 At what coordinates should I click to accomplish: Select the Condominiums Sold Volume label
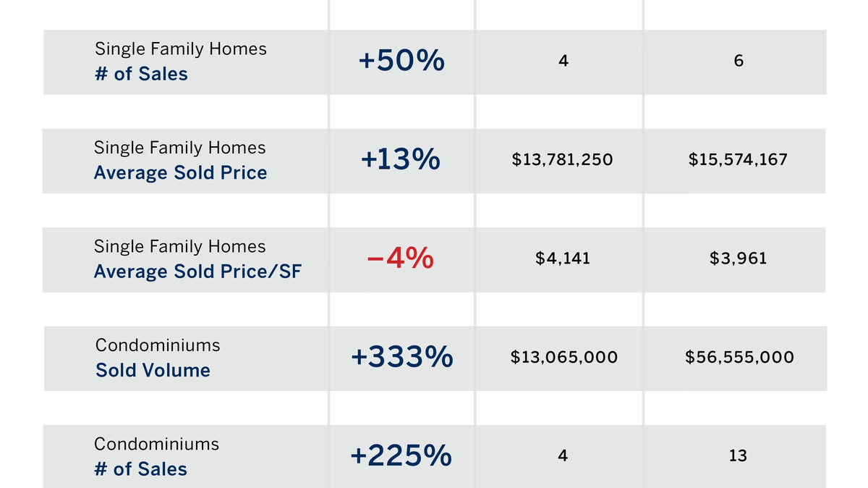tap(158, 358)
